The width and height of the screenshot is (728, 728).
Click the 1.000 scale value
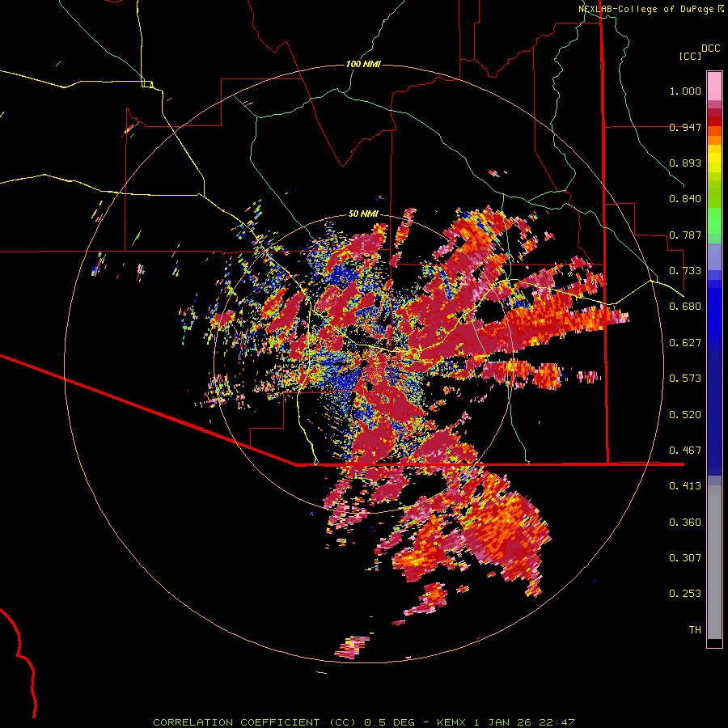[x=685, y=91]
